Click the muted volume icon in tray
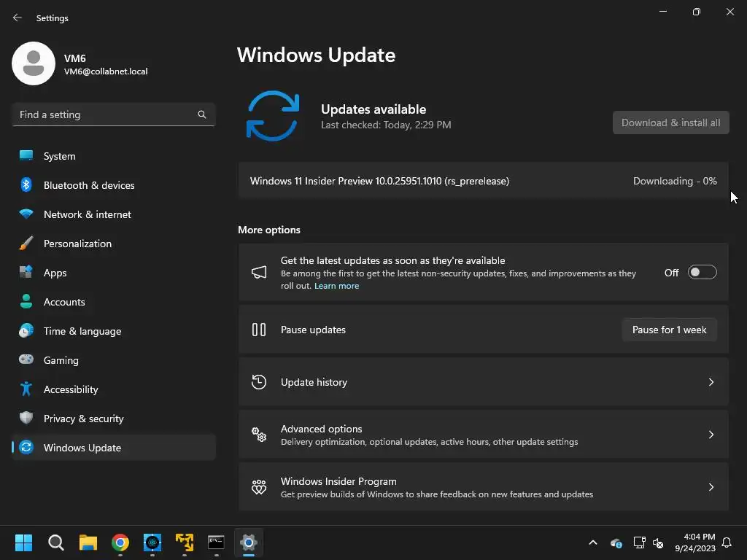 (659, 542)
